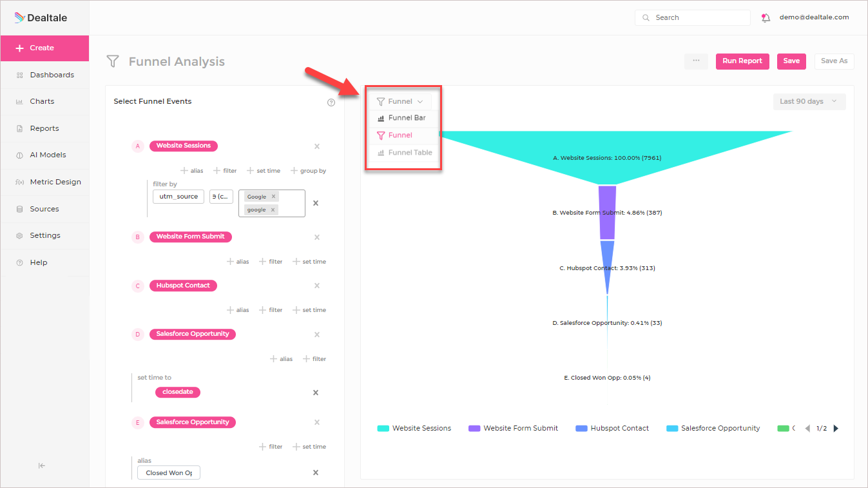Go to next legend page arrow
This screenshot has height=488, width=868.
(x=836, y=428)
